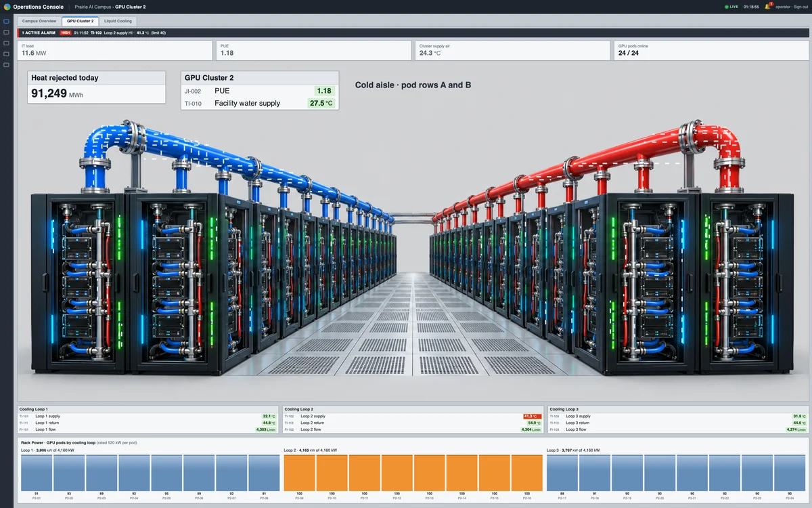Click the red HIGH severity badge

pos(66,33)
